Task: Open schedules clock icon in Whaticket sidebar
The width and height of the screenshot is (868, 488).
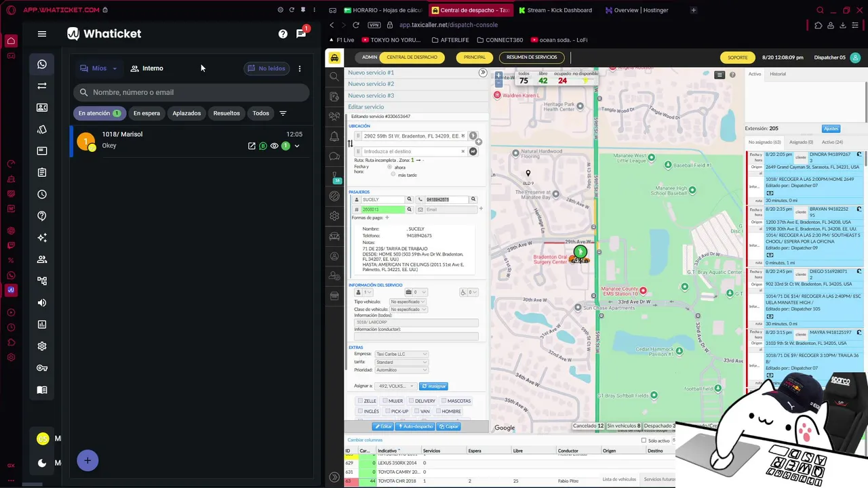Action: coord(42,195)
